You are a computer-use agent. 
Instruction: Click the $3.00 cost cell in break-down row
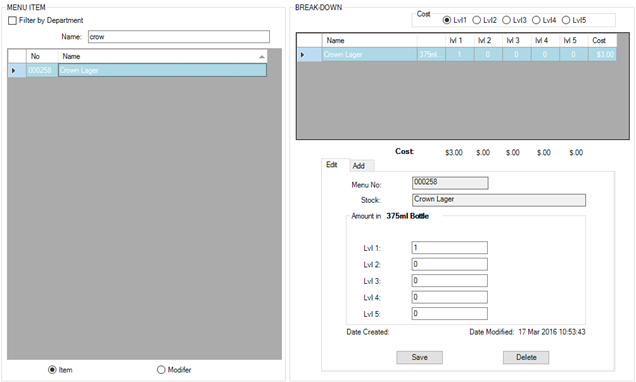[602, 54]
